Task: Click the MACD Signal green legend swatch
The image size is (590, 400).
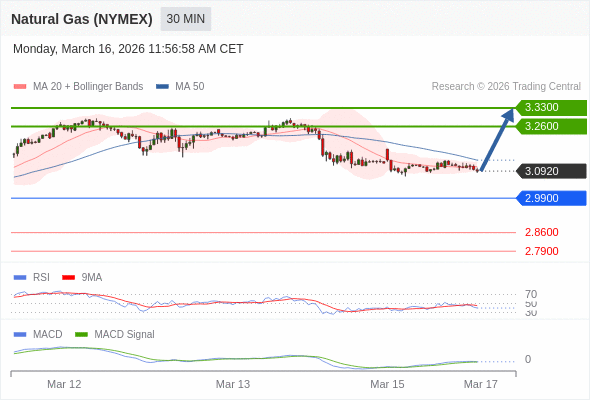Action: coord(81,335)
